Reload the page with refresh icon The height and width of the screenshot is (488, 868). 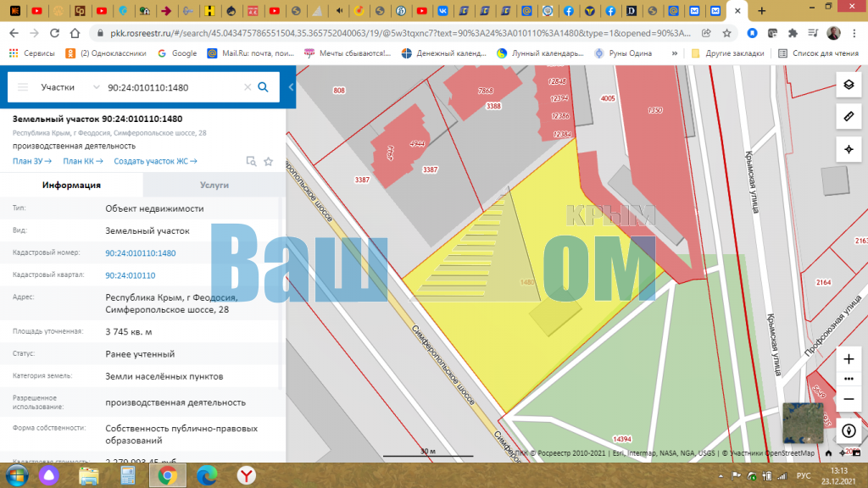(54, 33)
